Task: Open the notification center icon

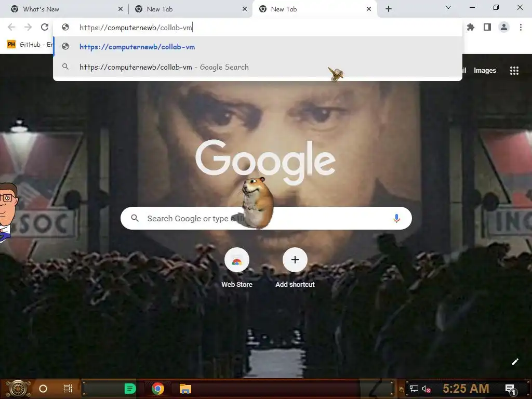Action: tap(510, 390)
